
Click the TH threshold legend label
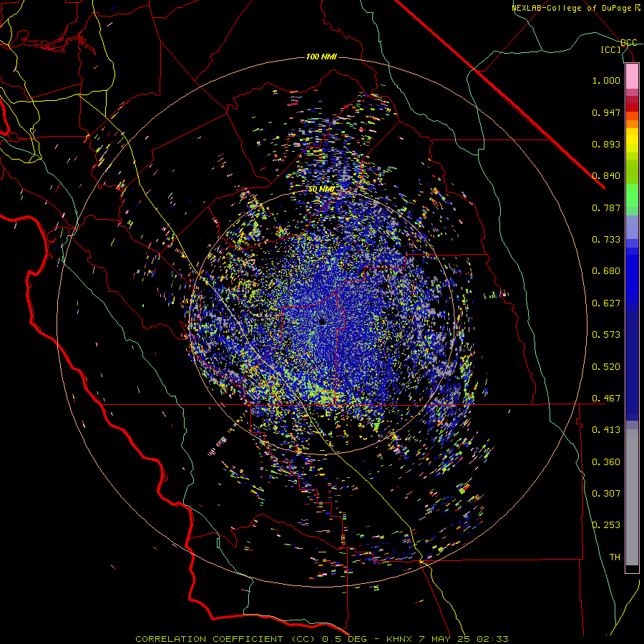615,557
